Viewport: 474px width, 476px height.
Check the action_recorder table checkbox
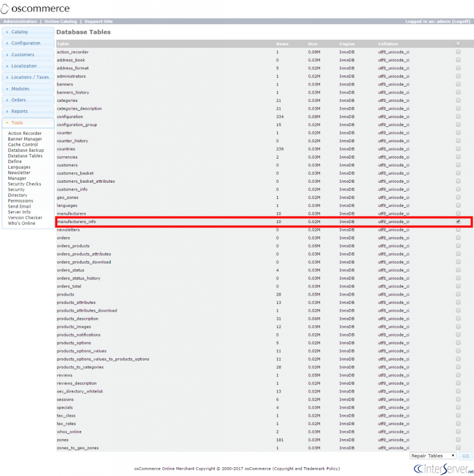pos(458,52)
